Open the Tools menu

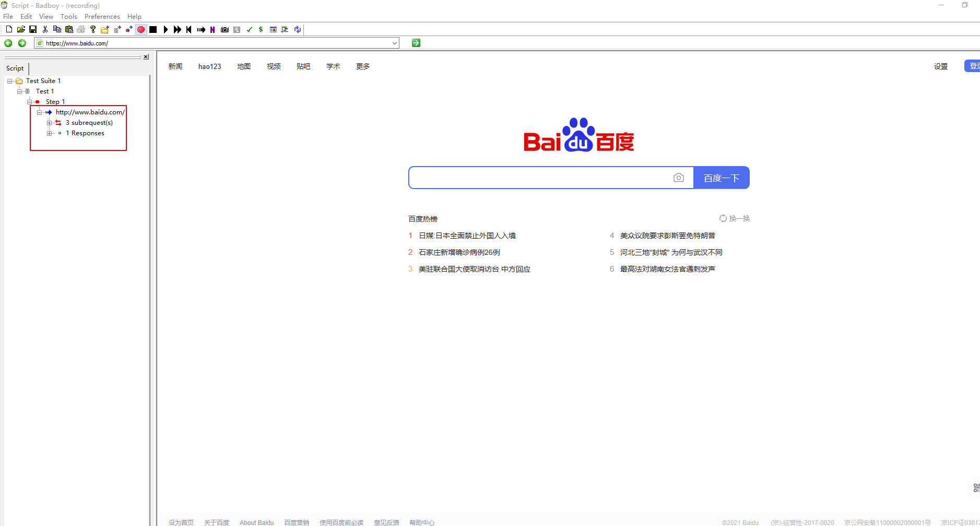pos(69,16)
